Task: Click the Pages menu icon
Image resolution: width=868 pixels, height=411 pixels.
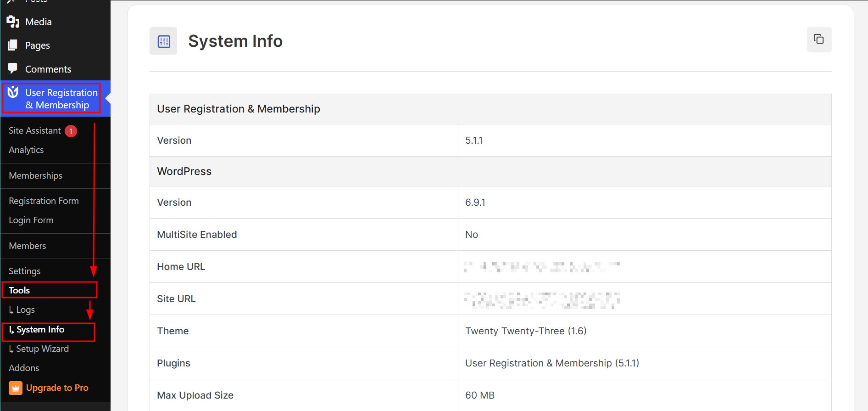Action: 13,45
